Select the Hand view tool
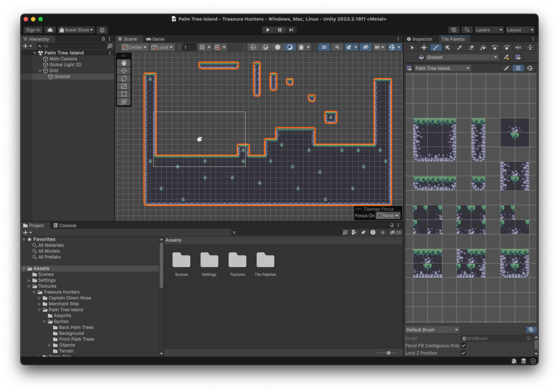559x392 pixels. 124,63
